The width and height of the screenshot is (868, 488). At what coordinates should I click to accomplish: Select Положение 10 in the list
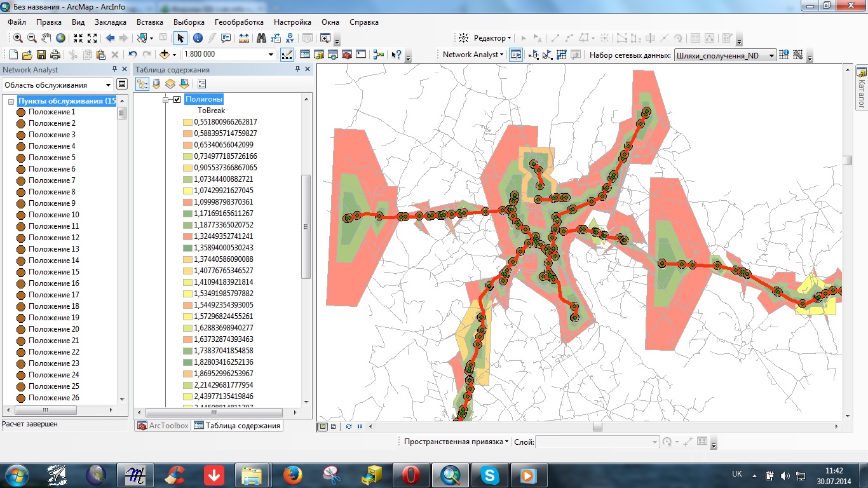(53, 215)
